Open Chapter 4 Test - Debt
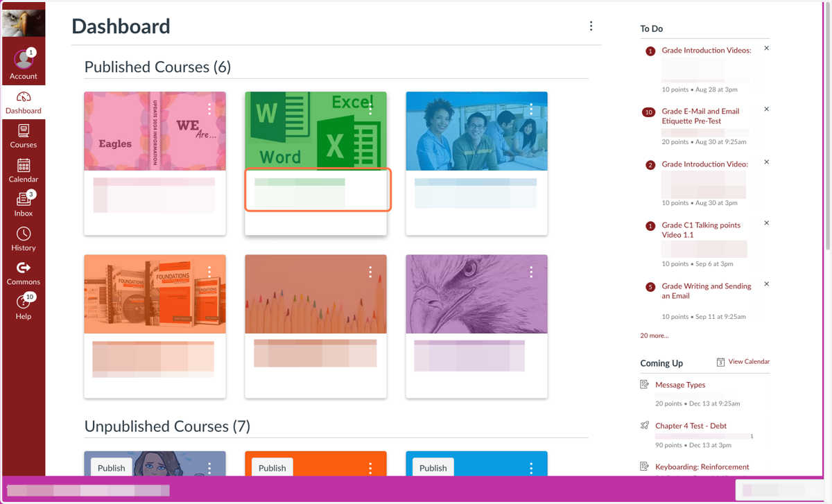The width and height of the screenshot is (832, 504). pos(691,426)
